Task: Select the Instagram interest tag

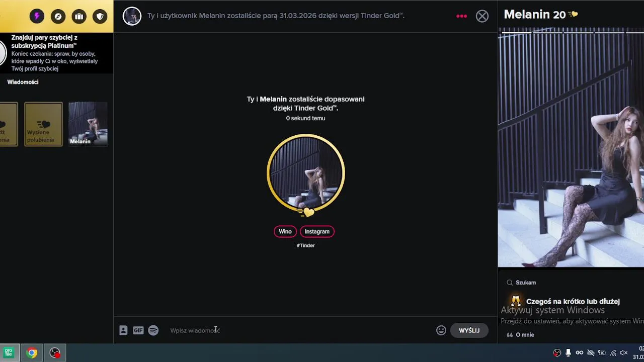Action: point(317,232)
